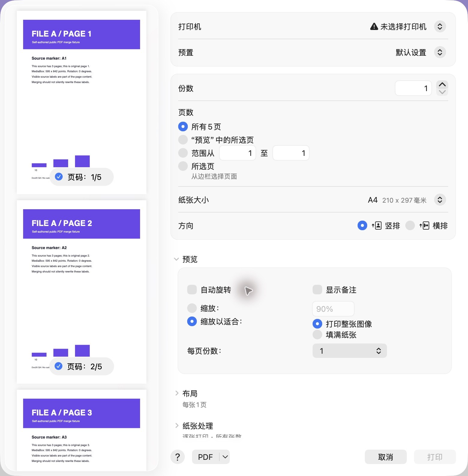Enable the 显示备注 checkbox
This screenshot has height=476, width=468.
pos(317,290)
